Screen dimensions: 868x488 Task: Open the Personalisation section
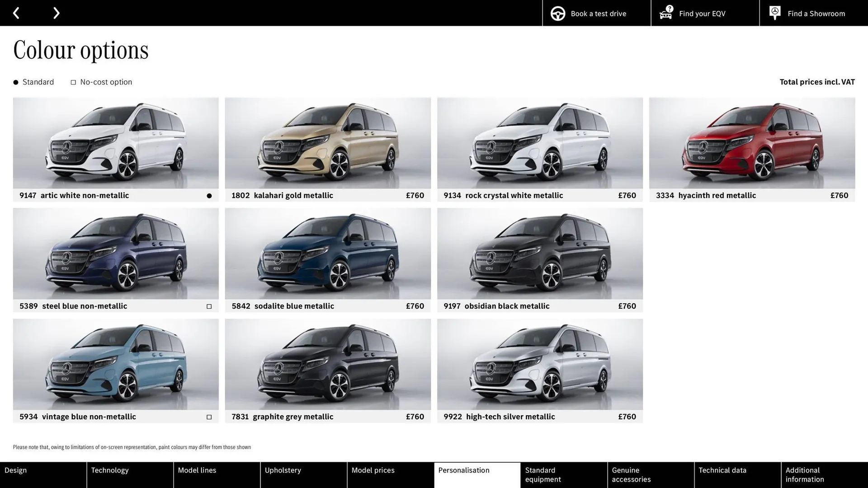click(463, 470)
